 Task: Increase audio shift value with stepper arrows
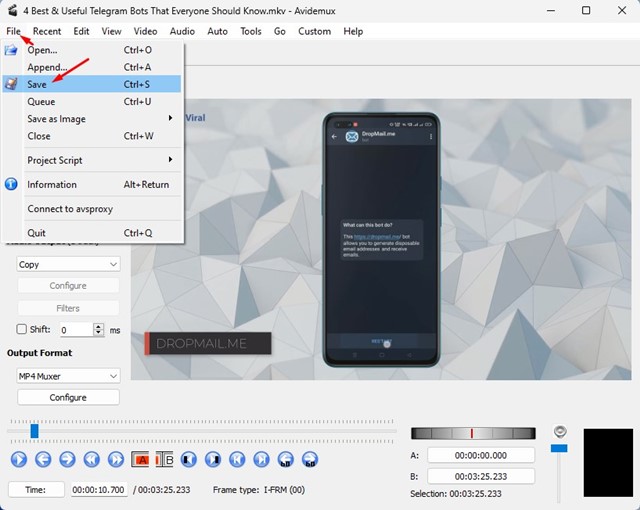(x=98, y=326)
